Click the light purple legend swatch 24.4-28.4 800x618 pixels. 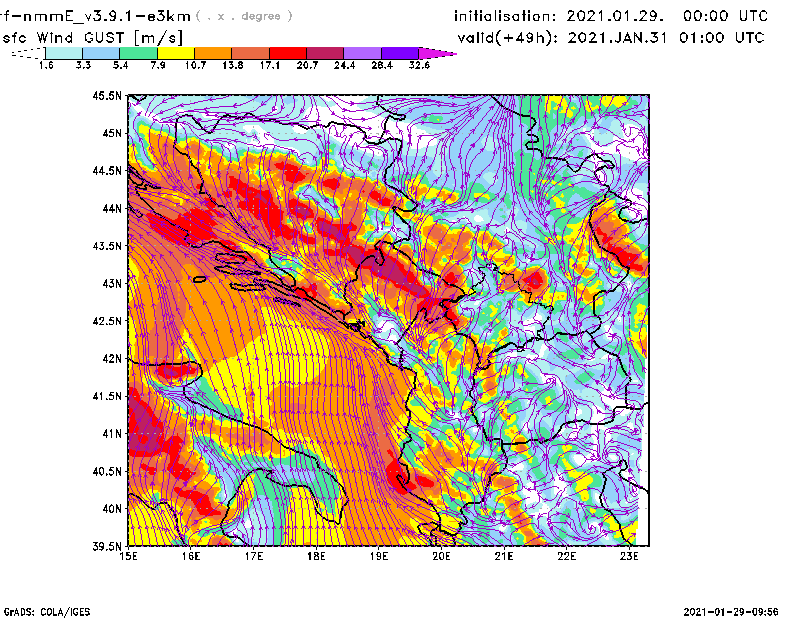tap(363, 53)
